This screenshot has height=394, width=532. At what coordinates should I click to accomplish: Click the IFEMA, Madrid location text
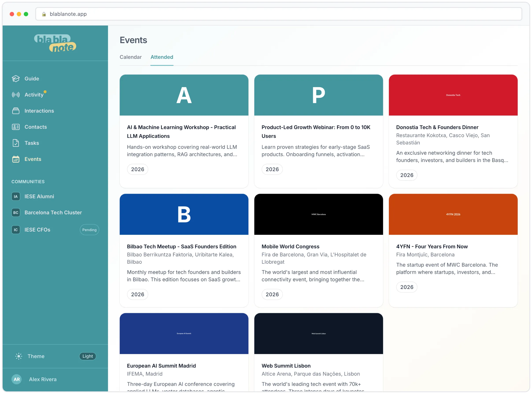pyautogui.click(x=145, y=374)
